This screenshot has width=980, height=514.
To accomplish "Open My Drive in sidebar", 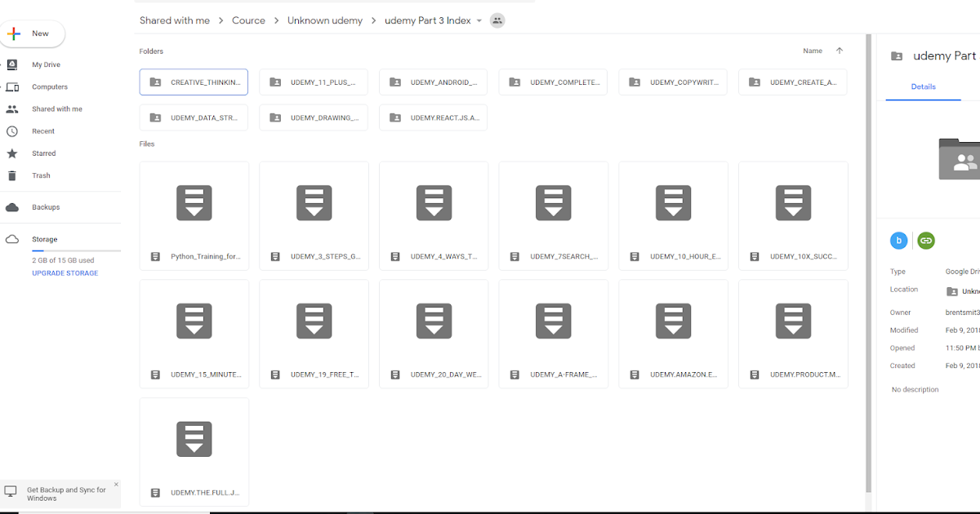I will 46,64.
